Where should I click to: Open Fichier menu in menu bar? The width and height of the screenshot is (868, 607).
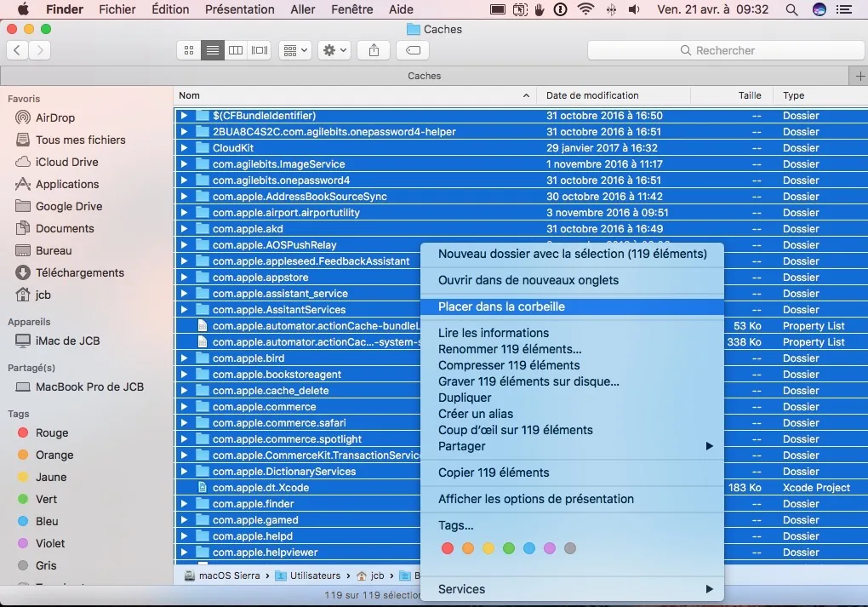[117, 9]
